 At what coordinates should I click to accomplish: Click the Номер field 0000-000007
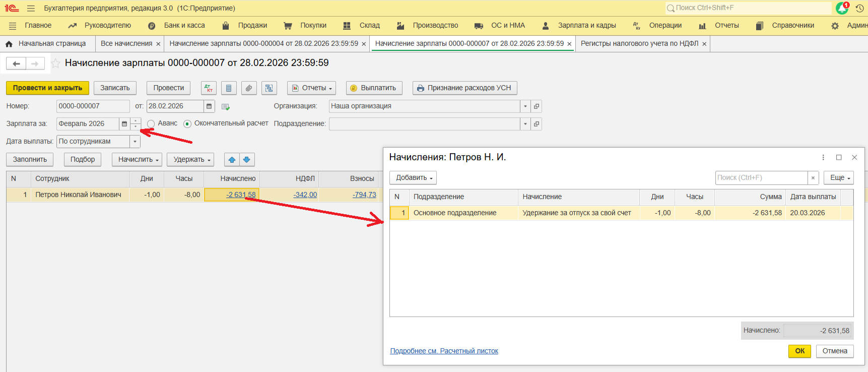(93, 106)
